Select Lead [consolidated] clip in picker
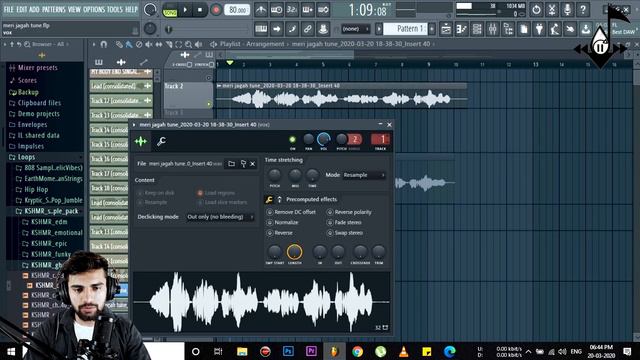 click(x=121, y=86)
